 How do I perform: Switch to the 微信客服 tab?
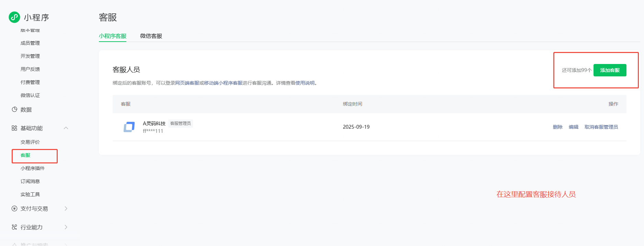(x=151, y=36)
